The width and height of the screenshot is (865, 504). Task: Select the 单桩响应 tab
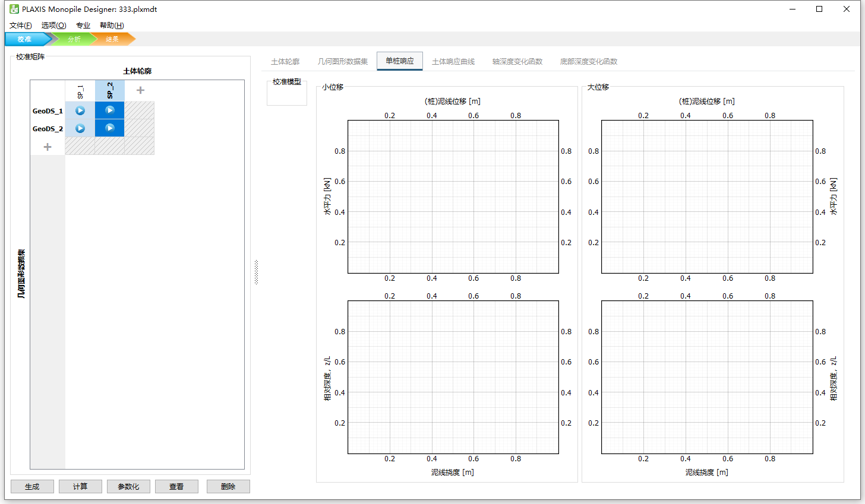tap(400, 61)
